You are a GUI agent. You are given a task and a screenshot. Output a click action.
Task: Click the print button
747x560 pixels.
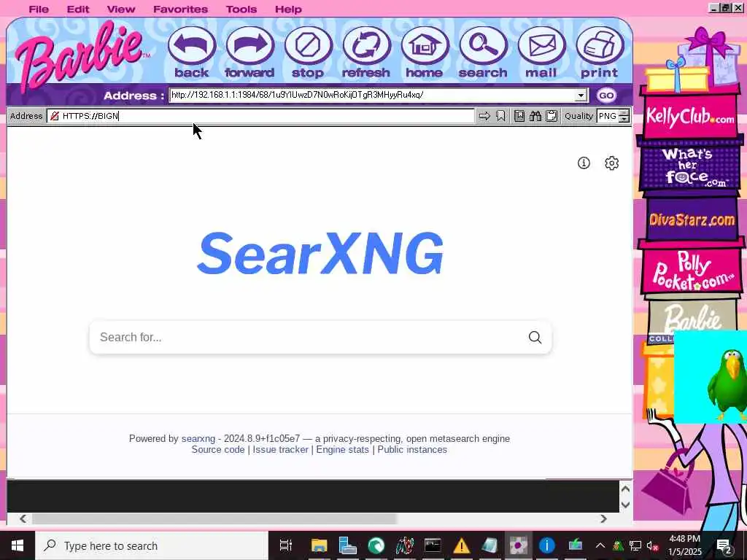[600, 52]
